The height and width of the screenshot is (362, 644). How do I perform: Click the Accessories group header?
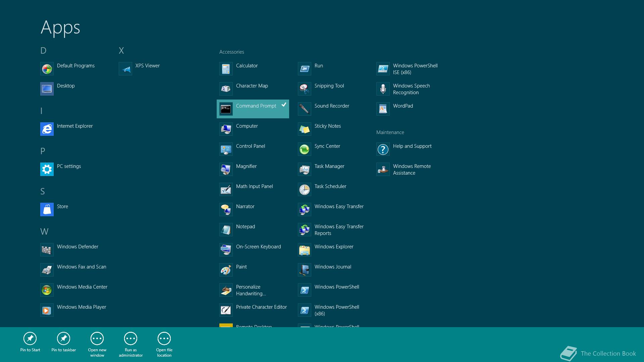231,52
